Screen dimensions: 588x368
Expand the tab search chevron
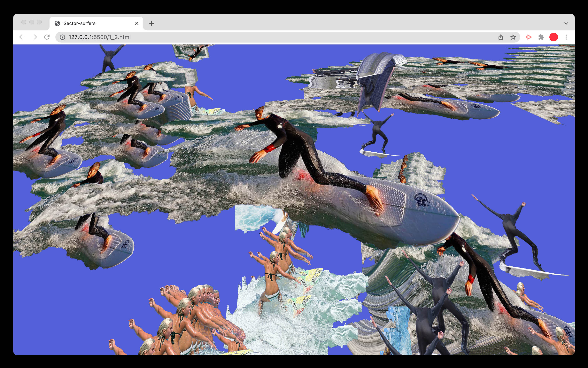click(566, 23)
